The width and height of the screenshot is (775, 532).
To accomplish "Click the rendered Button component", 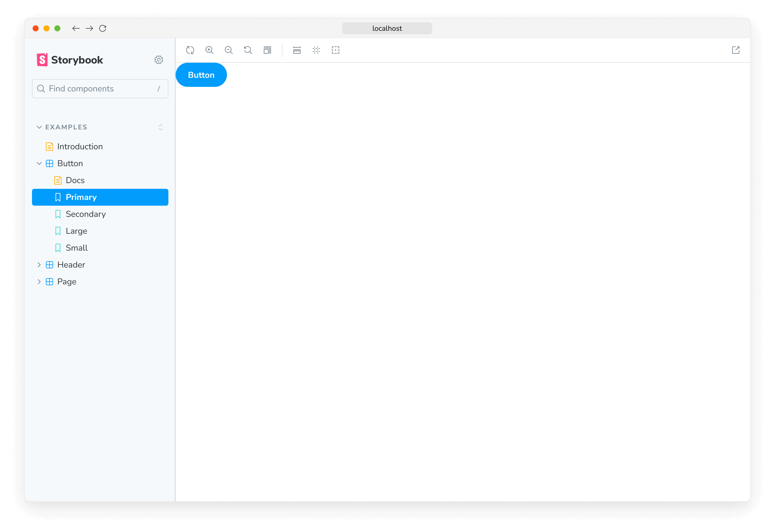I will (x=201, y=75).
